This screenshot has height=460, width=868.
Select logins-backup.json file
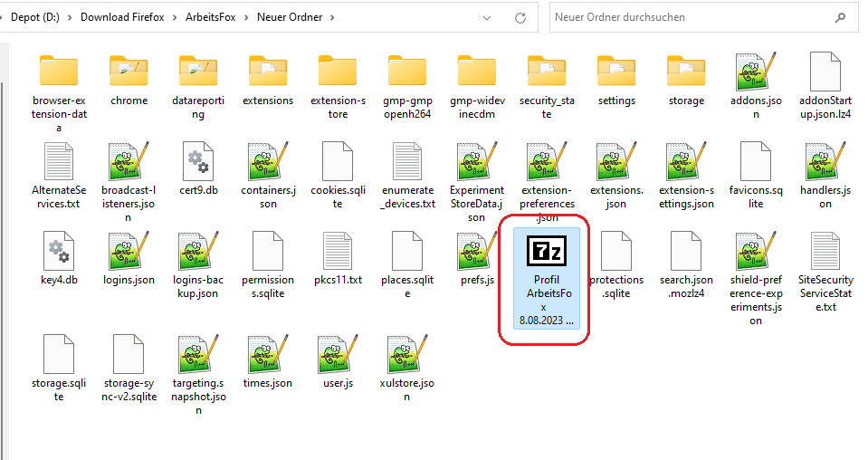pyautogui.click(x=198, y=265)
